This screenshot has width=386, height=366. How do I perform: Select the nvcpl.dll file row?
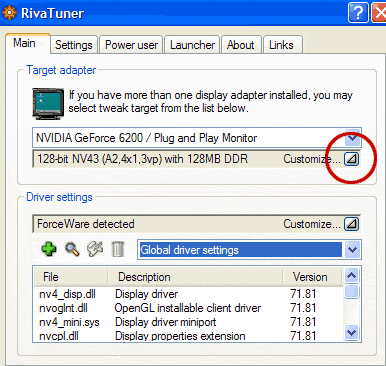click(189, 336)
